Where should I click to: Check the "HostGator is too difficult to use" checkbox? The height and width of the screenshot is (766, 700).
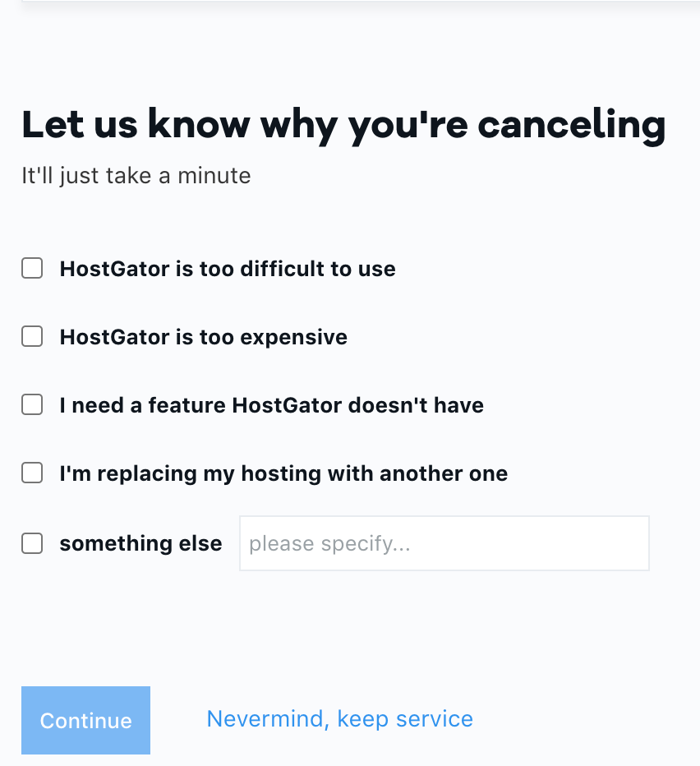click(x=32, y=269)
